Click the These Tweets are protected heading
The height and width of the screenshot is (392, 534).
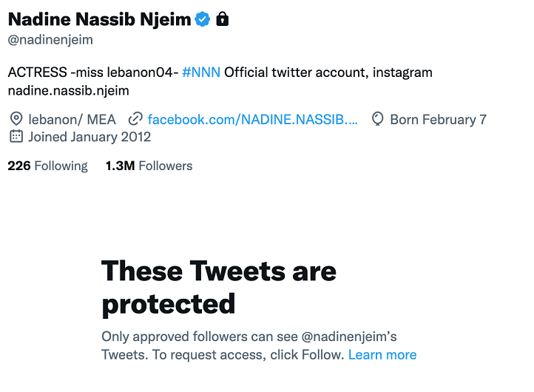218,287
